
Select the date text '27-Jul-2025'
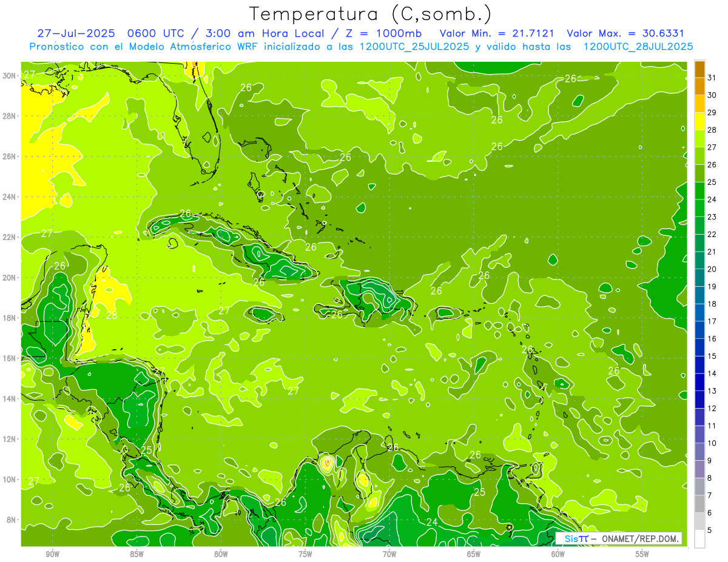point(76,33)
